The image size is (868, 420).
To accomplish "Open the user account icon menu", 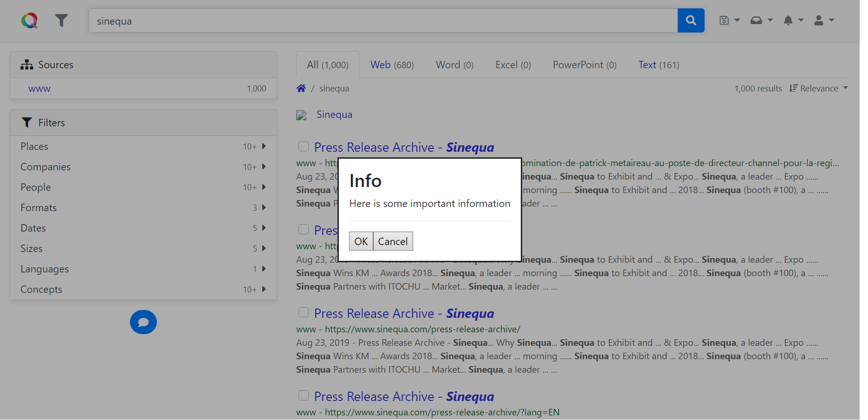I will click(x=823, y=20).
